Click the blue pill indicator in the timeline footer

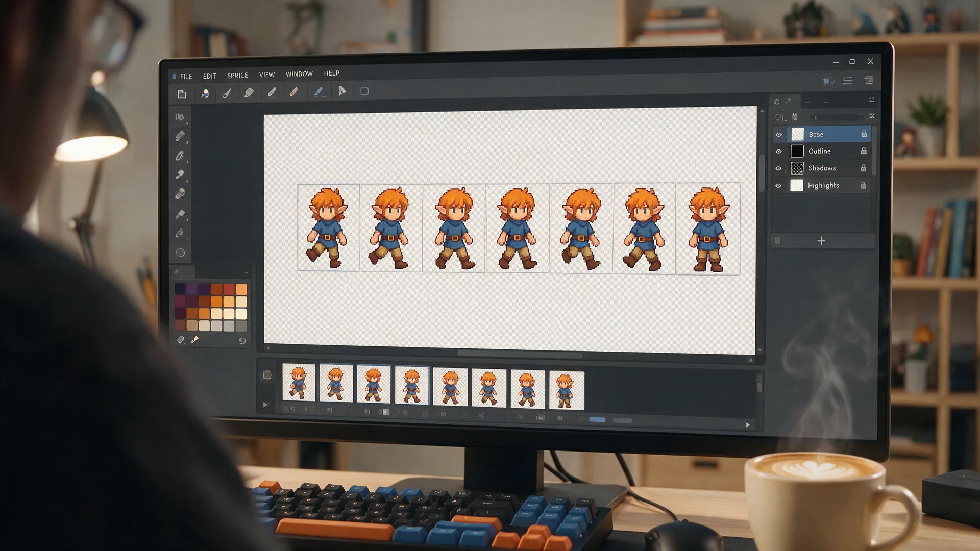(597, 420)
